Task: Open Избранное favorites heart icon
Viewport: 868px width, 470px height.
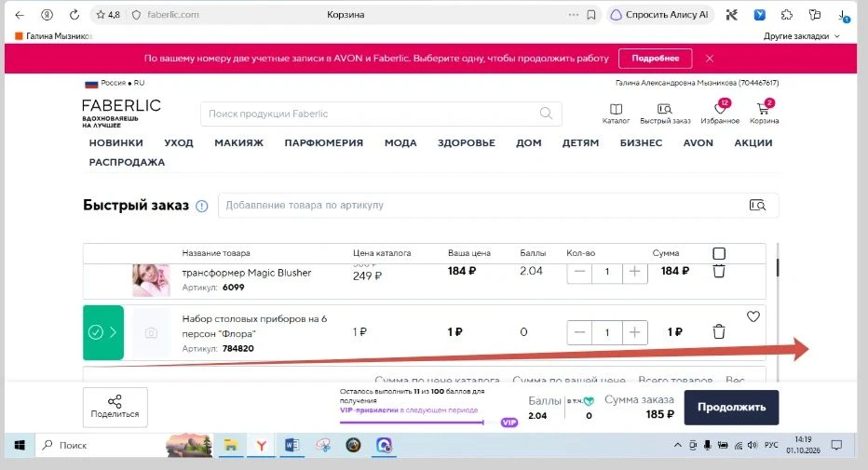Action: pyautogui.click(x=720, y=112)
